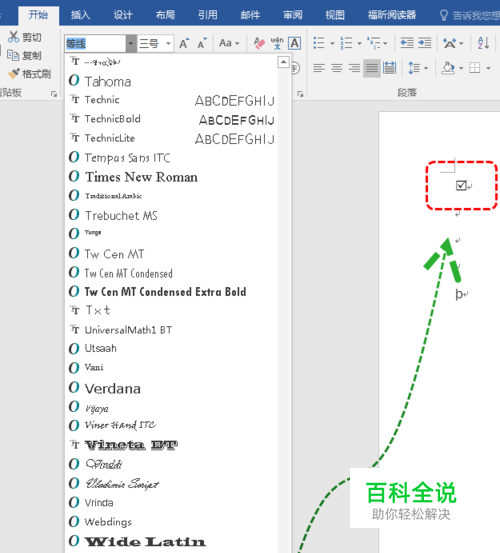Toggle the checked box symbol in document
Viewport: 500px width, 553px height.
[461, 185]
